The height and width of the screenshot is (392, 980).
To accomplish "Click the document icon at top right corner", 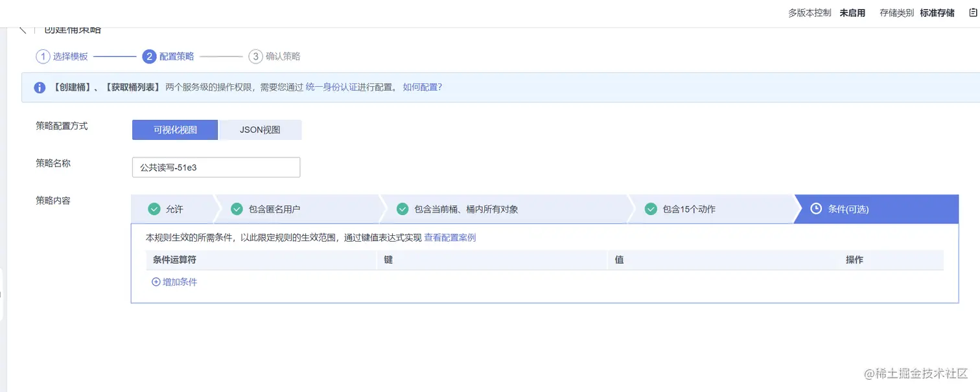I will tap(972, 12).
